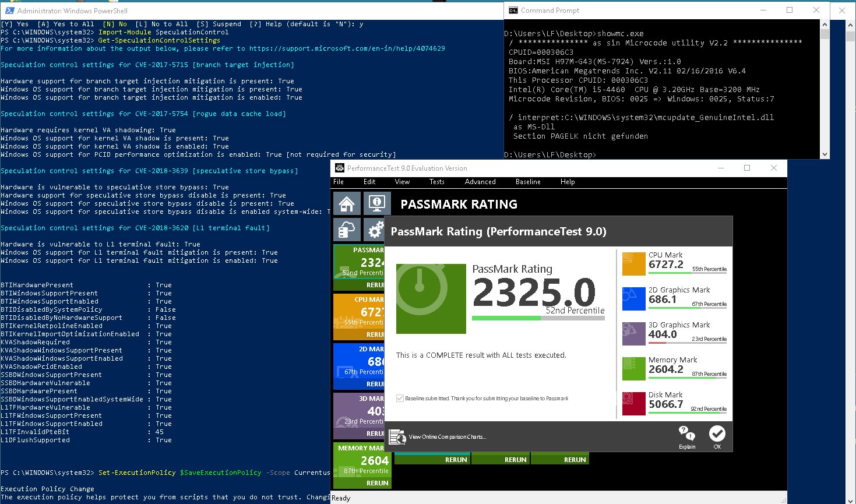This screenshot has width=856, height=504.
Task: Toggle the Baseline submitted checkbox
Action: pyautogui.click(x=400, y=399)
